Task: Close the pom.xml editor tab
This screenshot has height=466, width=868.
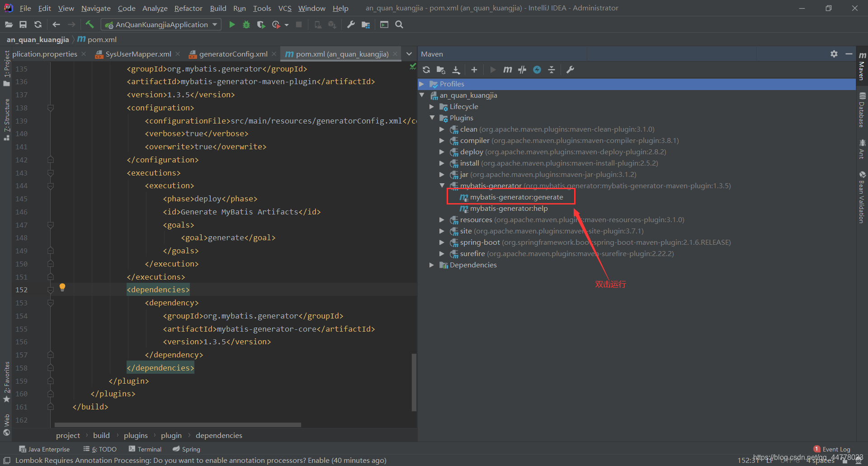Action: coord(395,54)
